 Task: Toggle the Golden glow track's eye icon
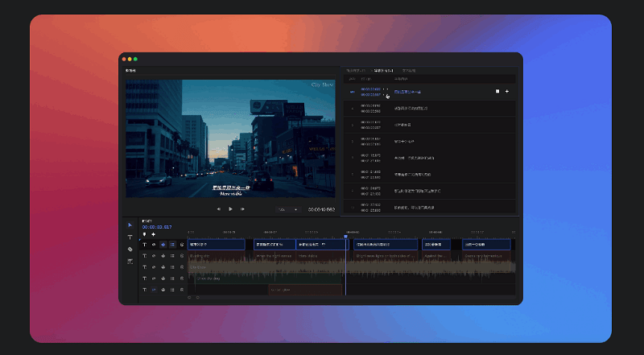click(154, 290)
